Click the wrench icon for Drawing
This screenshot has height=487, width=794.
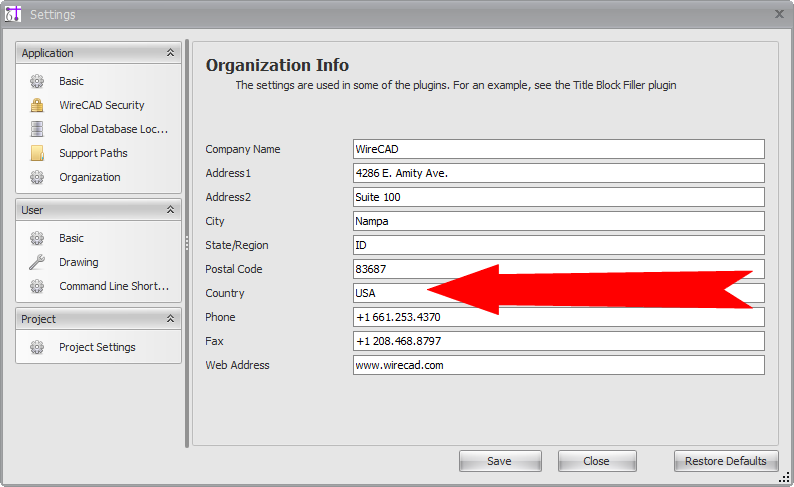(x=37, y=262)
